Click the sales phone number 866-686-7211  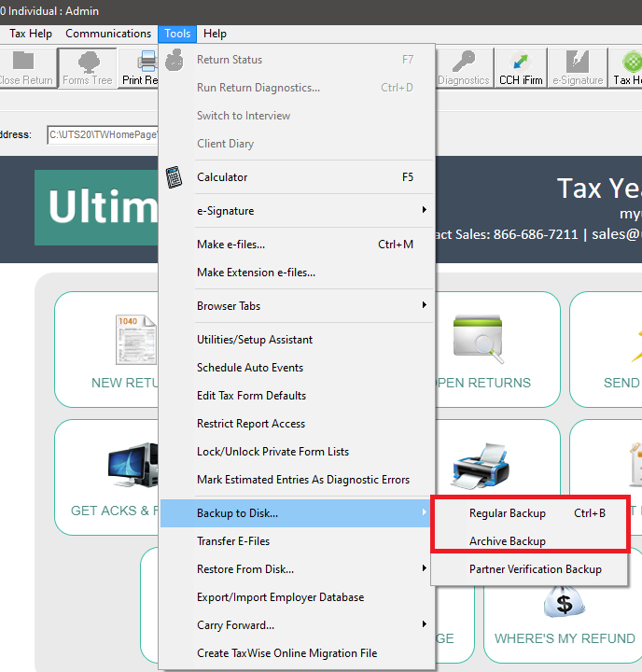point(536,234)
